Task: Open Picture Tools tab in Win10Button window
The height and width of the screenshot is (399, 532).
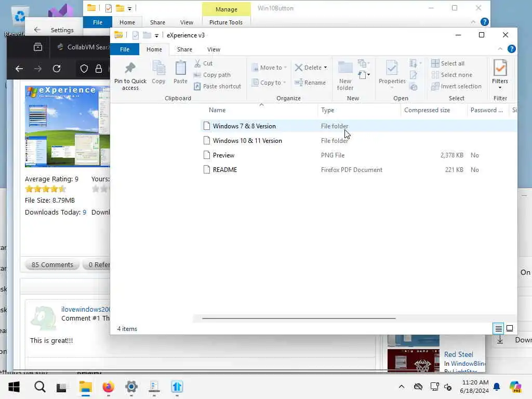Action: click(x=226, y=22)
